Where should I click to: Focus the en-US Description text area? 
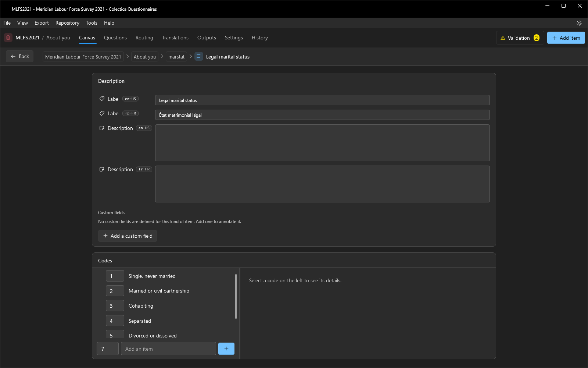click(x=322, y=143)
